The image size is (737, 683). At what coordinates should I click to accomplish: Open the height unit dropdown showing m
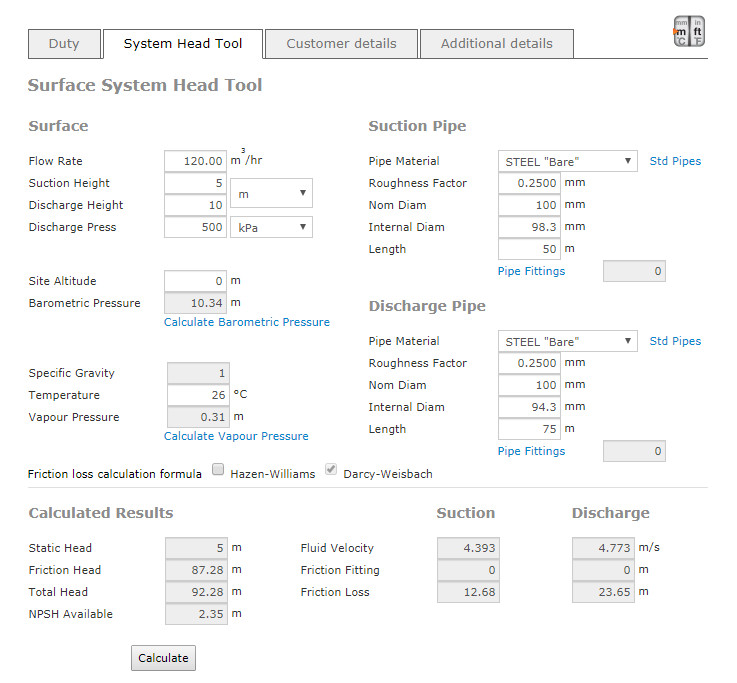(271, 193)
